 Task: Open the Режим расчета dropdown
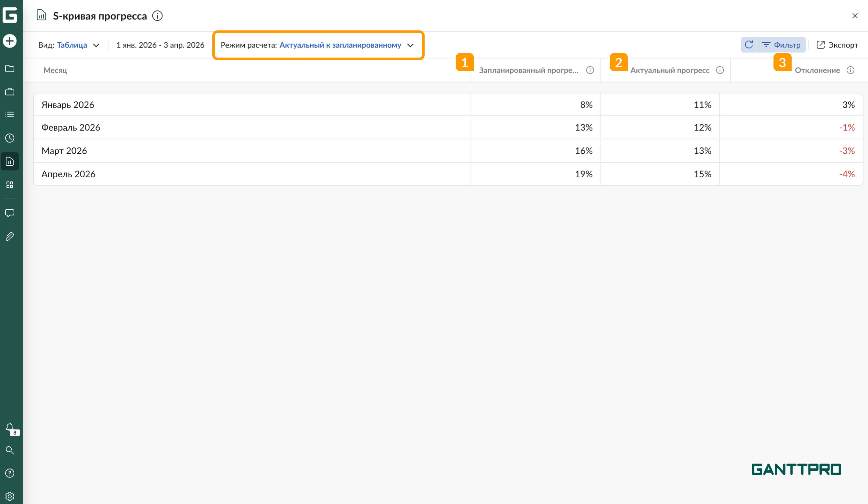(317, 45)
